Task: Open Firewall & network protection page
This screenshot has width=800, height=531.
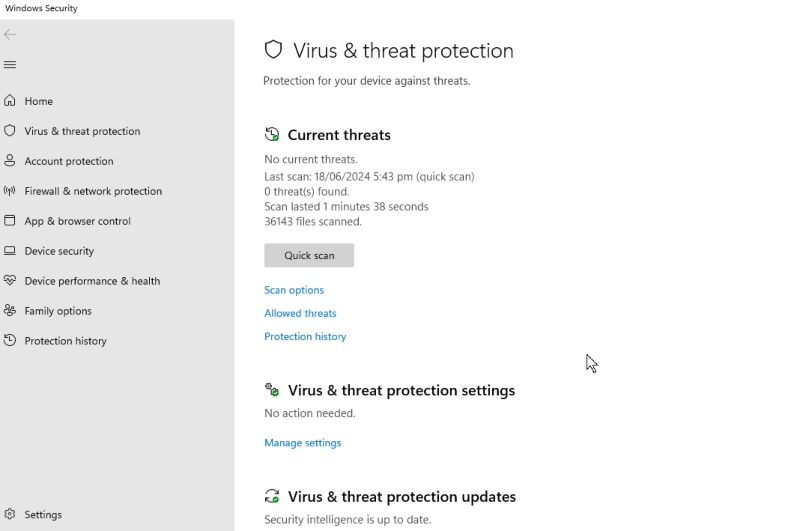Action: click(x=93, y=191)
